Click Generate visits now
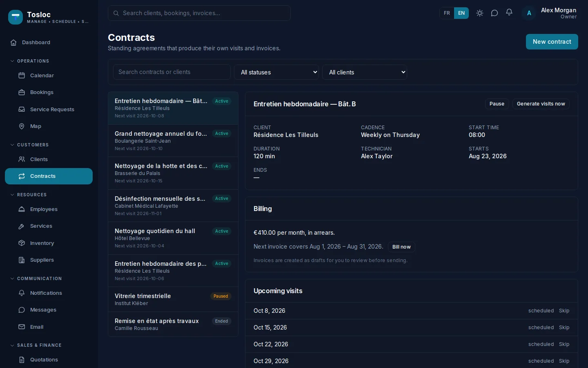This screenshot has width=588, height=368. tap(541, 104)
